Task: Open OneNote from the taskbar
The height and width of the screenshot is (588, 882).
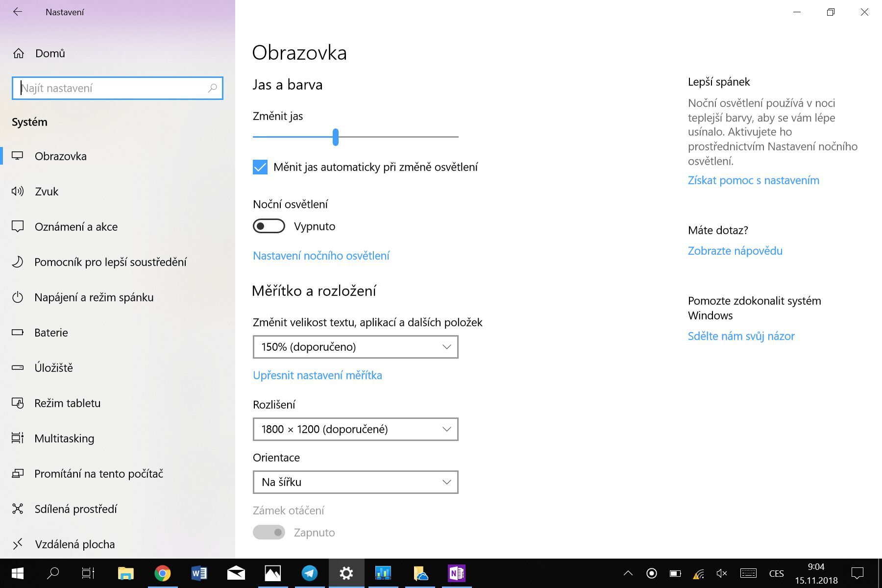Action: pos(457,573)
